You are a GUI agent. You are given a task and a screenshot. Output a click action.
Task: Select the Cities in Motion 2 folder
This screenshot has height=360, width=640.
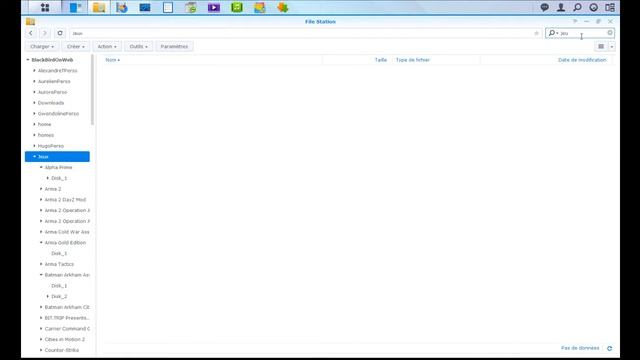click(65, 339)
